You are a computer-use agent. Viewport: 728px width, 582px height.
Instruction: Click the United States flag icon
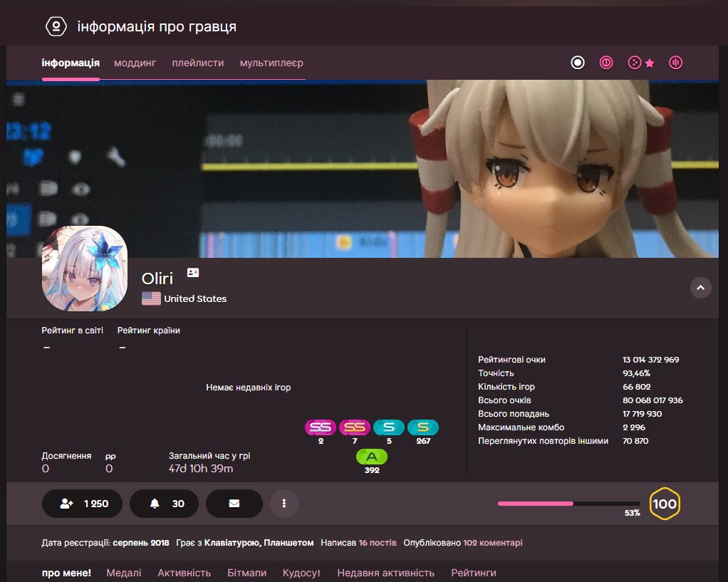click(151, 298)
